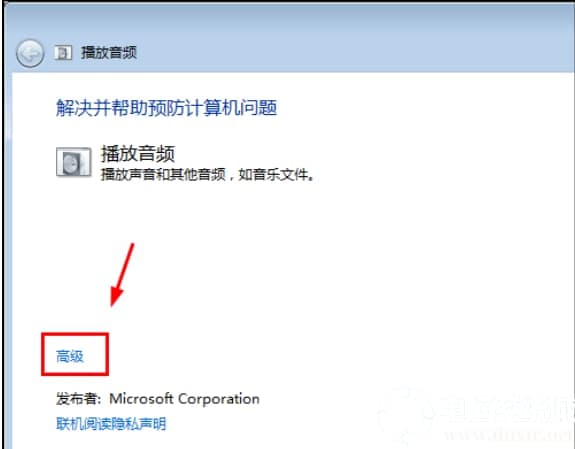575x449 pixels.
Task: Click the small speaker icon in title bar
Action: point(63,53)
